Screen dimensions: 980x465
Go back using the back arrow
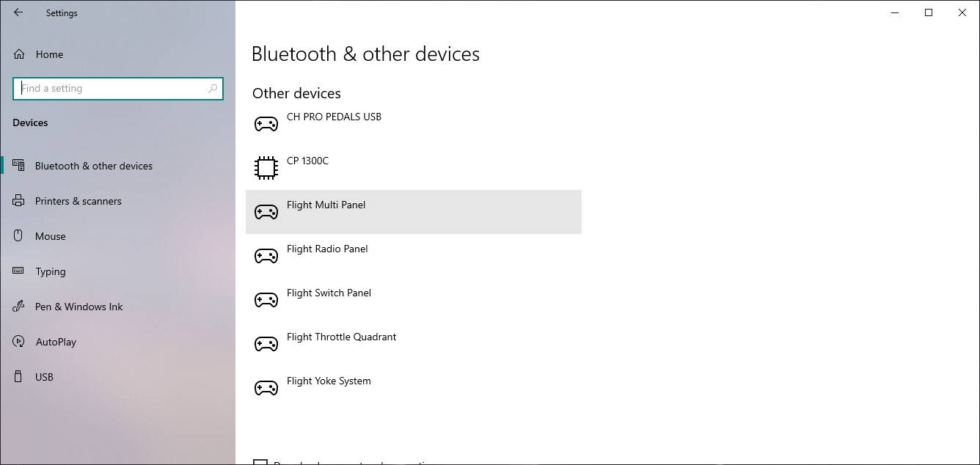pyautogui.click(x=18, y=12)
